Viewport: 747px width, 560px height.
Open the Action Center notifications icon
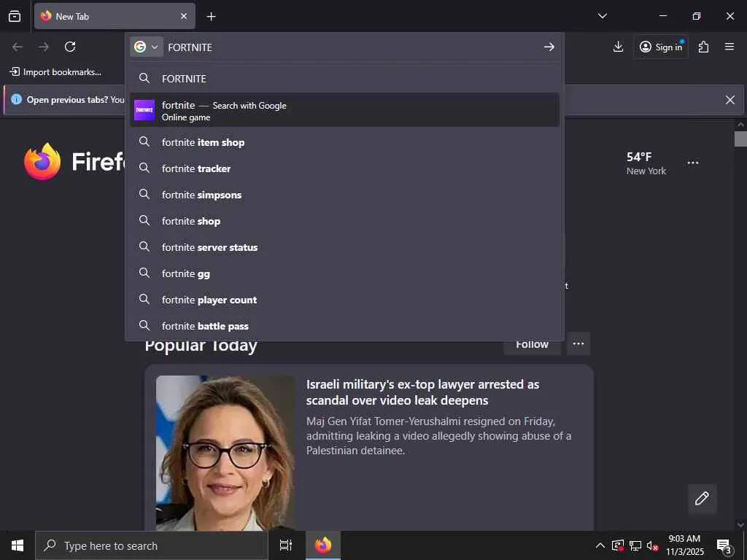tap(724, 545)
